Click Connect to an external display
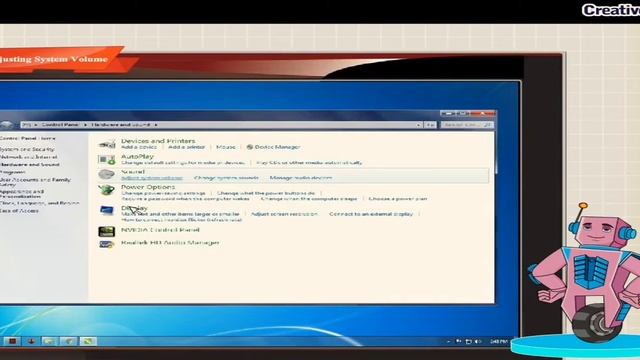This screenshot has width=640, height=360. (x=371, y=214)
